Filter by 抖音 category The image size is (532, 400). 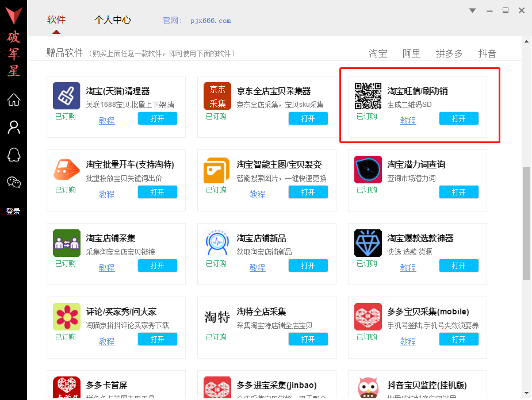[x=487, y=53]
